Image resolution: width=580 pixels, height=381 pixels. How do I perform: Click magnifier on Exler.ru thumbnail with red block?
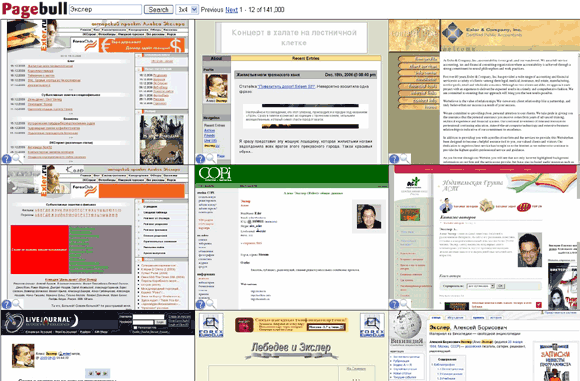coord(17,304)
